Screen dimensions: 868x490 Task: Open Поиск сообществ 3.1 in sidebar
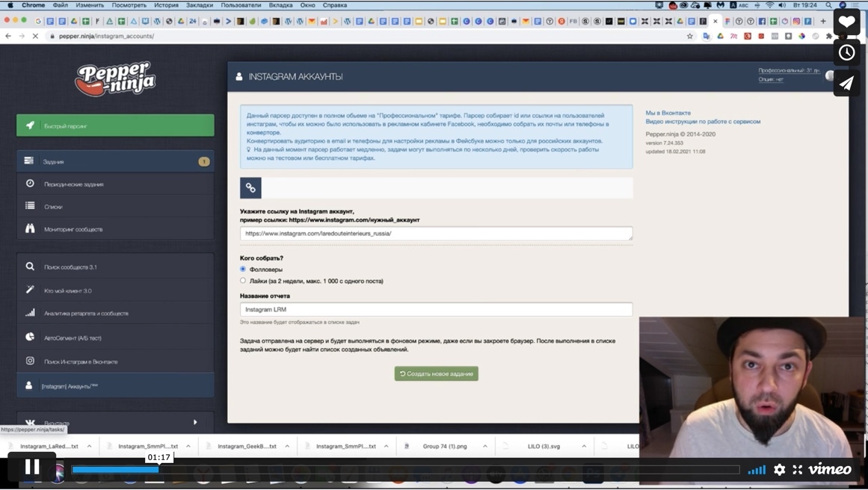click(x=115, y=267)
